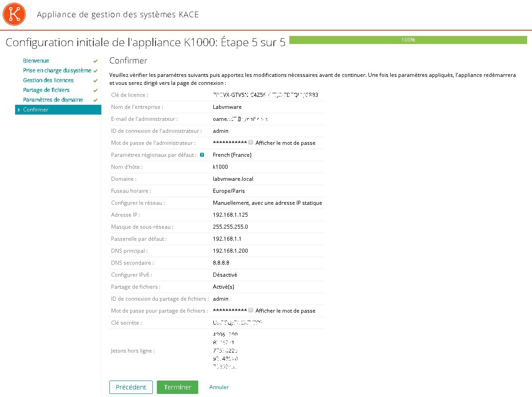
Task: Click the French (France) locale value
Action: tap(232, 155)
